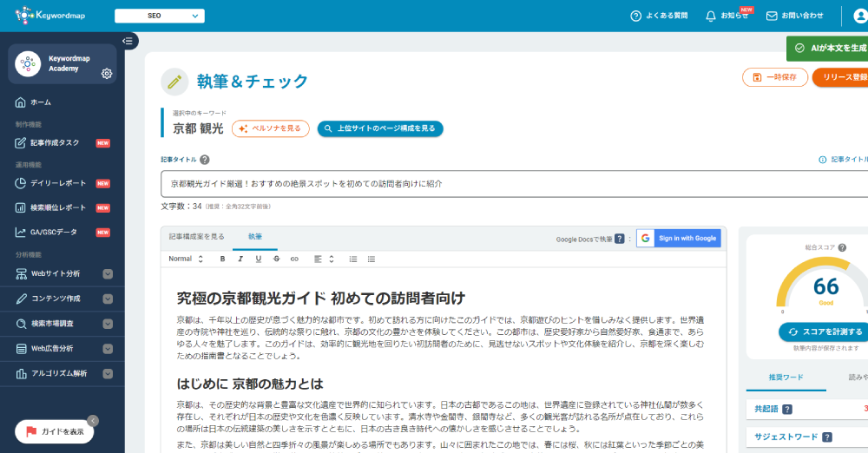This screenshot has height=453, width=868.
Task: Click the リリース登録 button
Action: pos(840,77)
